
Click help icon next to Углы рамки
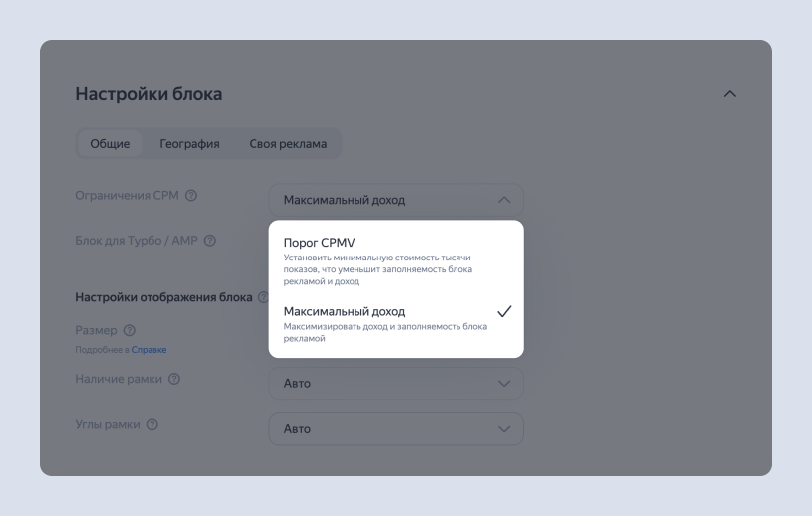[x=152, y=424]
